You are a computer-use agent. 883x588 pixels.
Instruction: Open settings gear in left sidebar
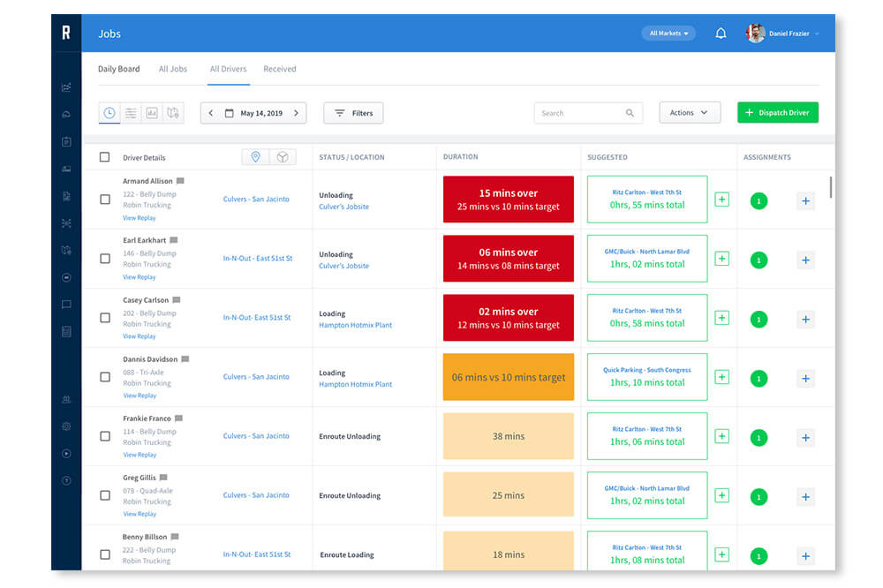click(x=66, y=426)
